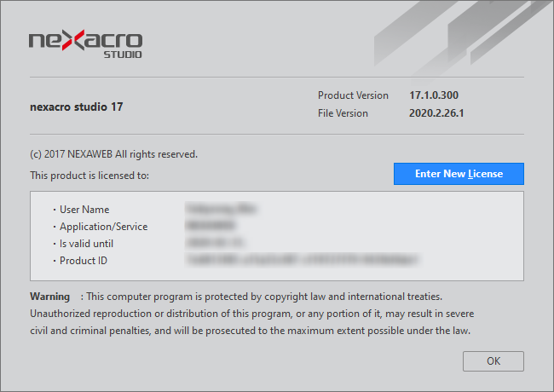554x392 pixels.
Task: Click the bold Warning heading
Action: pyautogui.click(x=50, y=297)
